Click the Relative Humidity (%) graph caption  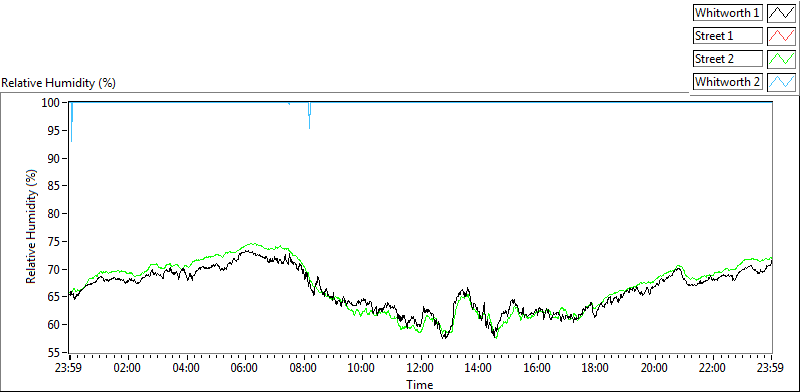[x=59, y=83]
